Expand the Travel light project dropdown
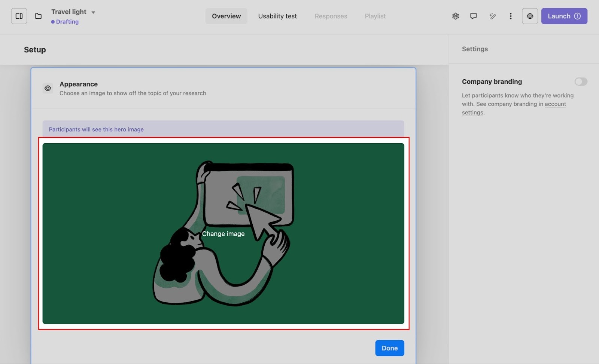Viewport: 599px width, 364px height. pos(93,12)
